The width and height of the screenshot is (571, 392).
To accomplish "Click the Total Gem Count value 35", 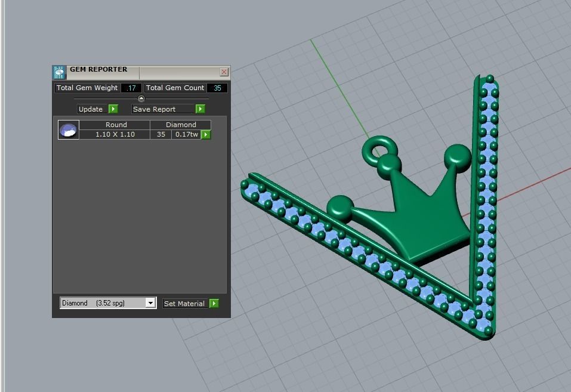I will 217,88.
